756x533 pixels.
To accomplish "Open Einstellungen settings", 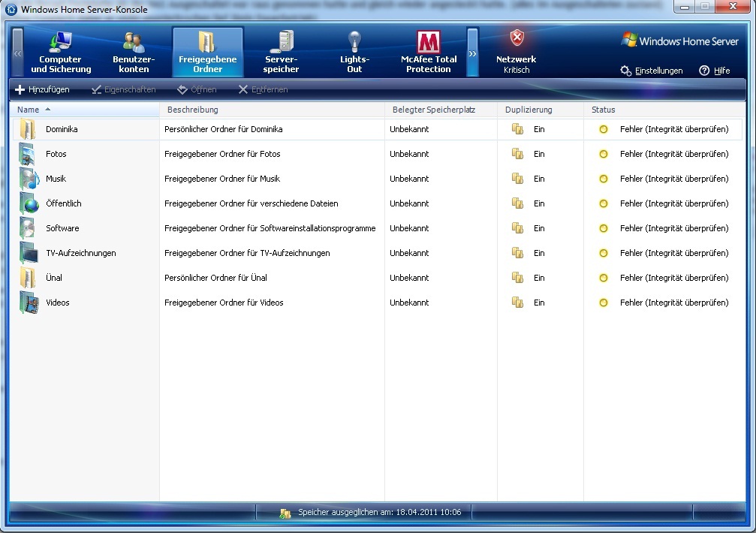I will [652, 71].
